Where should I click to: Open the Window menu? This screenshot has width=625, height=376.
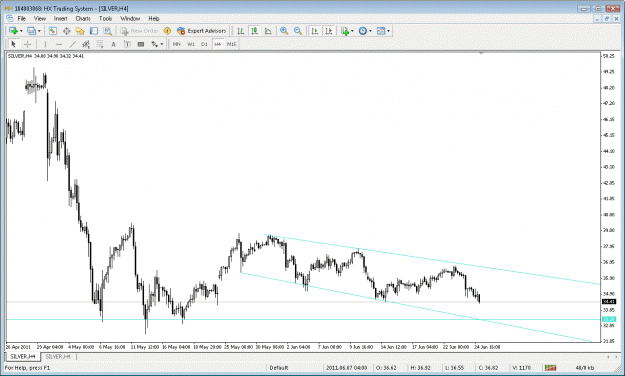tap(130, 18)
